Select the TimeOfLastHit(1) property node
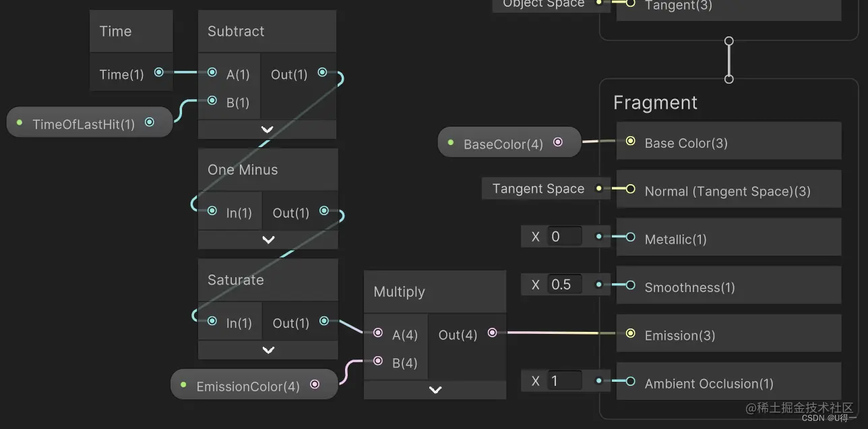This screenshot has width=868, height=429. tap(90, 123)
